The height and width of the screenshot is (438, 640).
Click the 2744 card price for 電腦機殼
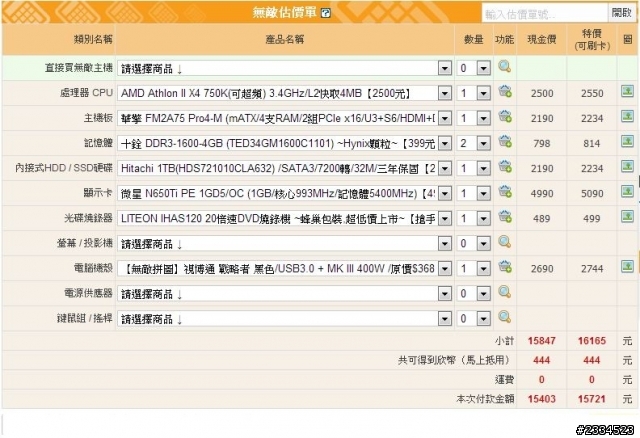click(592, 269)
